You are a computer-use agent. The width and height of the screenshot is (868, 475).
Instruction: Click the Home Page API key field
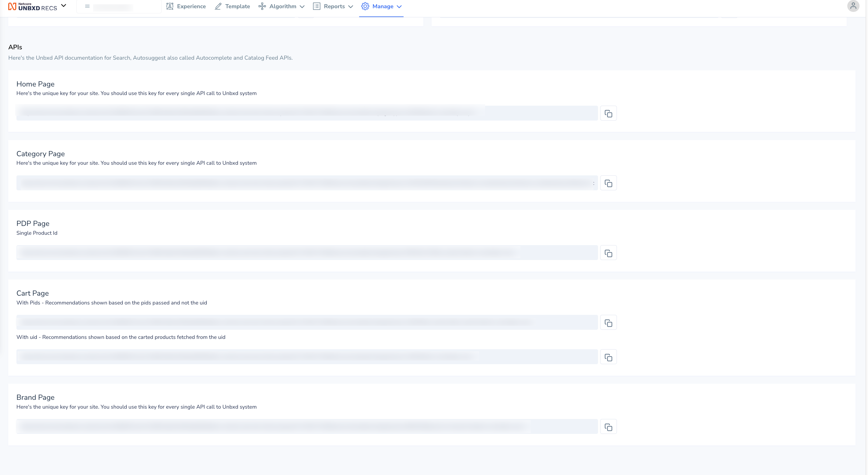[307, 113]
